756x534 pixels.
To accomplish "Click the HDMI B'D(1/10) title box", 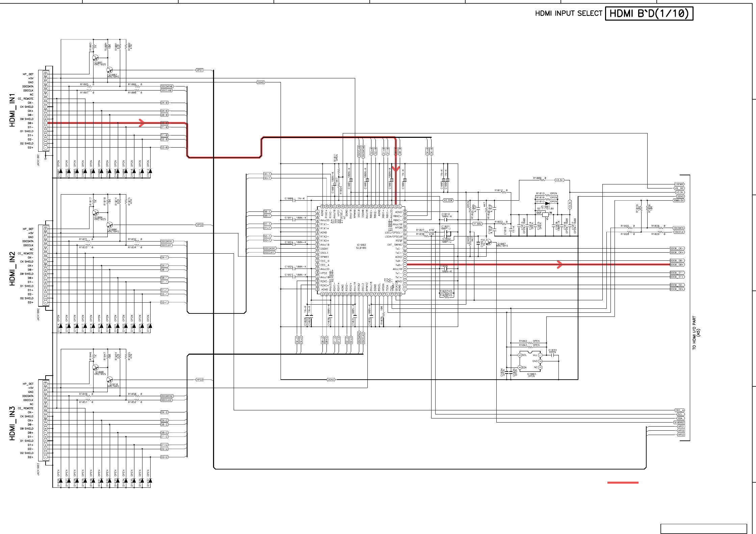I will point(649,14).
